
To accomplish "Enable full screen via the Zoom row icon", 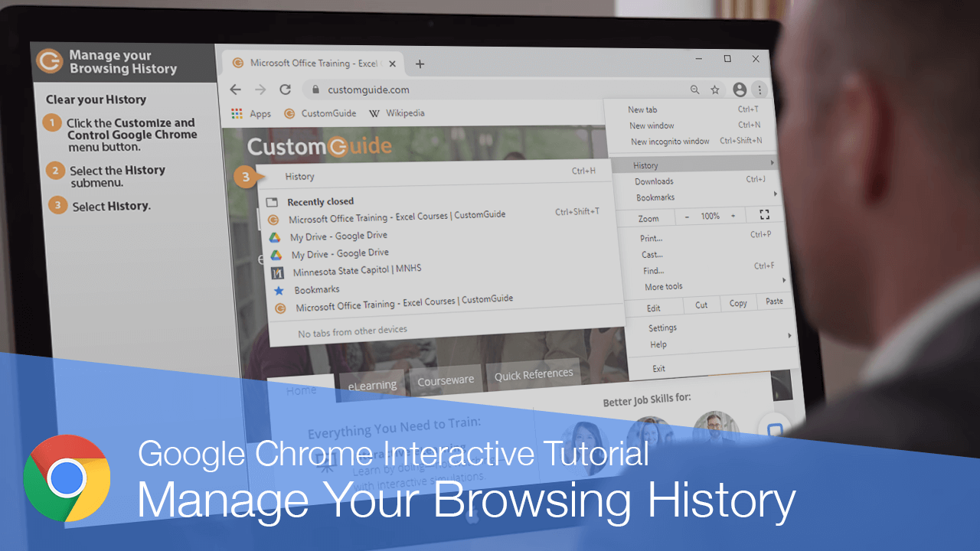I will (764, 215).
